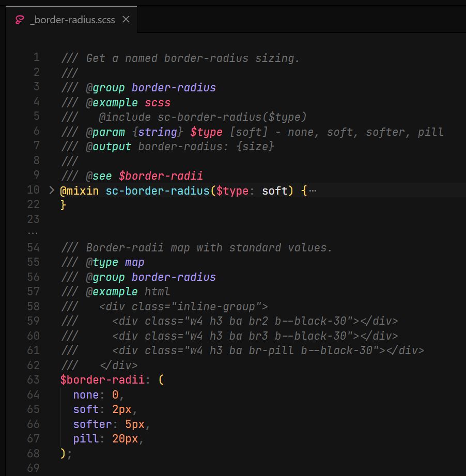466x476 pixels.
Task: Click '{string}' in the @param line
Action: pyautogui.click(x=158, y=132)
